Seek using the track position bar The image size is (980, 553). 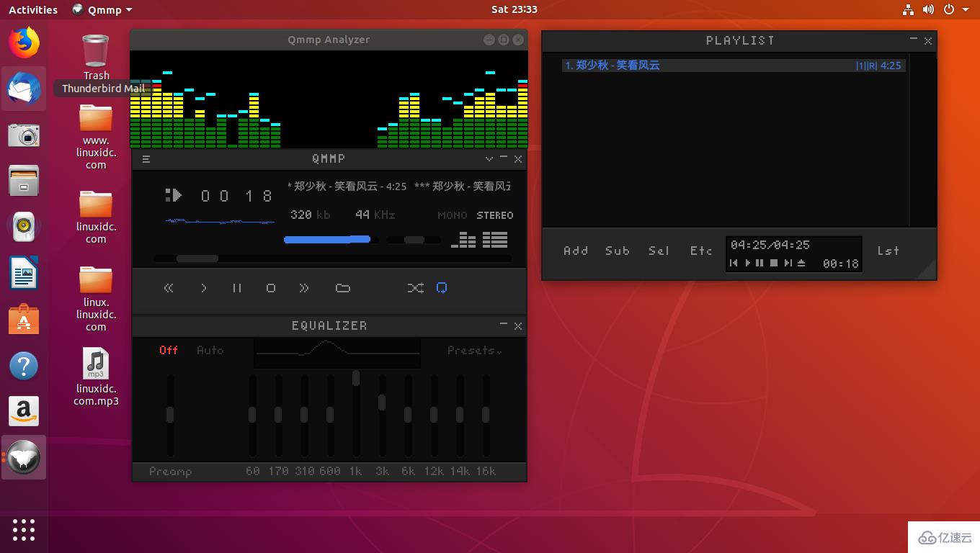pyautogui.click(x=333, y=258)
